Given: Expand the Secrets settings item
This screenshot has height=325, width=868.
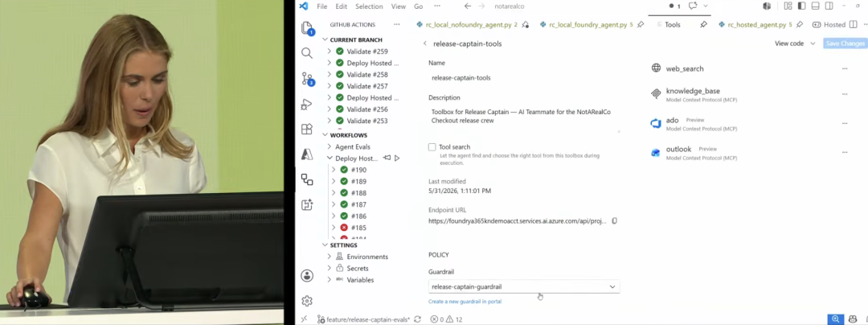Looking at the screenshot, I should pos(330,269).
